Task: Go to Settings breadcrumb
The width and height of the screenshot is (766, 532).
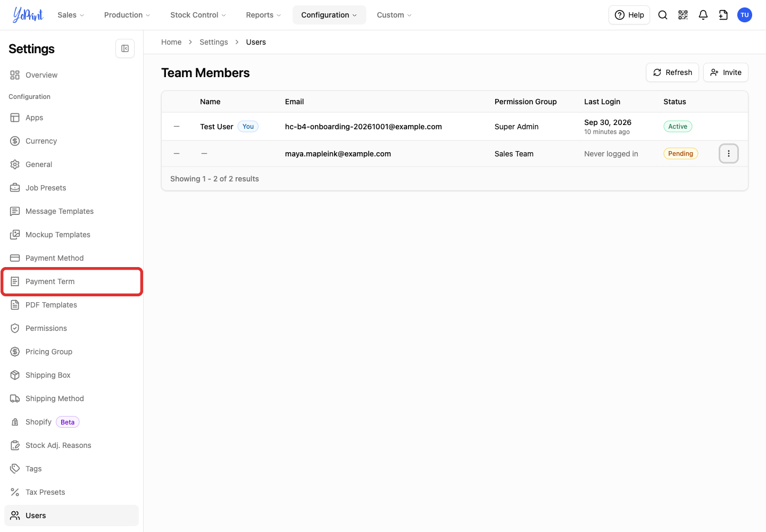Action: click(x=214, y=42)
